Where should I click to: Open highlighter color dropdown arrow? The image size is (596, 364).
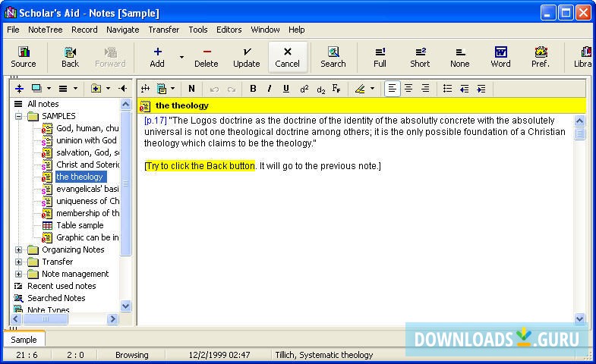(x=373, y=89)
